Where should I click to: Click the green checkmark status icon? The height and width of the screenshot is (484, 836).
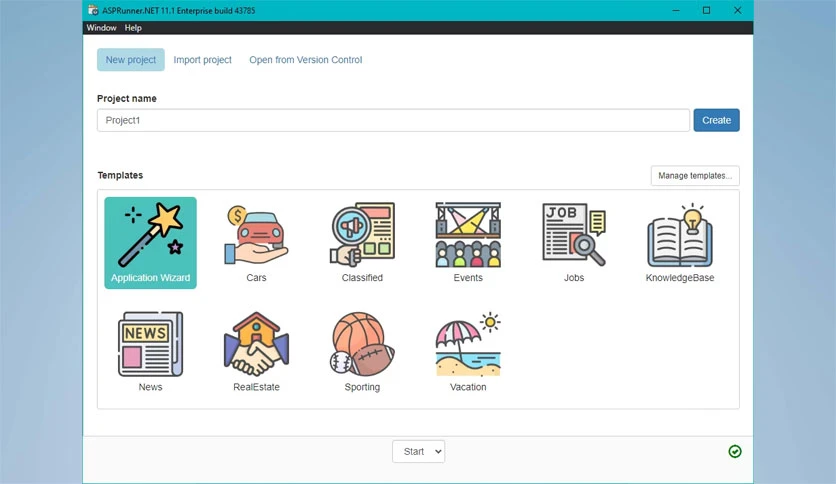point(735,451)
